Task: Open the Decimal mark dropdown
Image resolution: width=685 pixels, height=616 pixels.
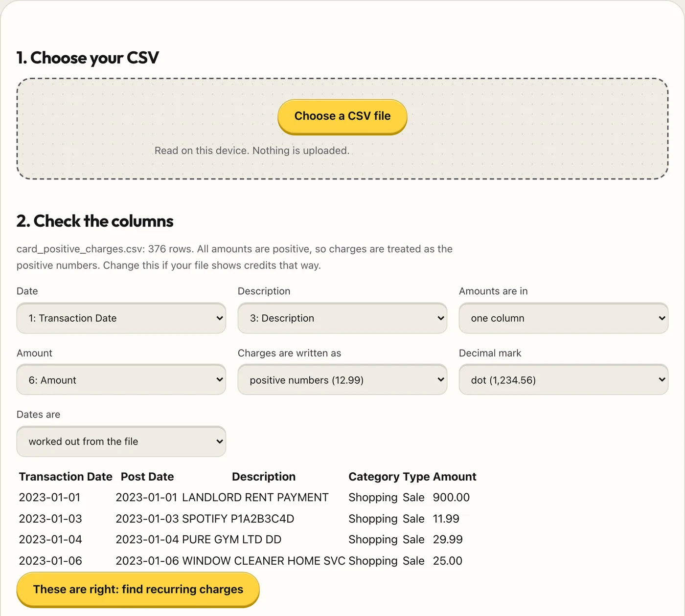Action: pyautogui.click(x=564, y=380)
